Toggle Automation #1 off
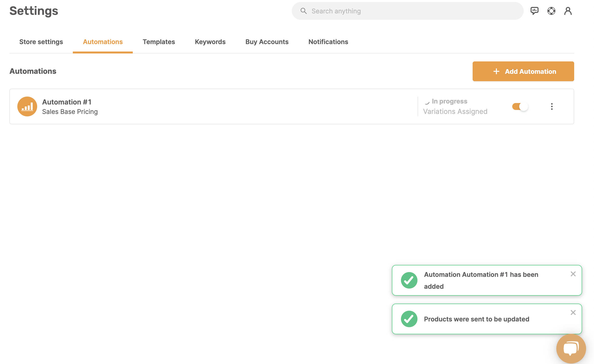Viewport: 594px width, 364px height. (x=520, y=106)
